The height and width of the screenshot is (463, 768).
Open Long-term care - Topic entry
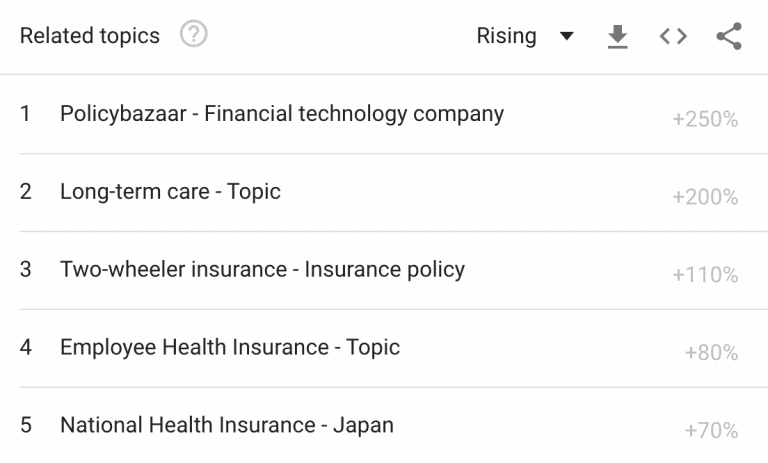pos(170,192)
